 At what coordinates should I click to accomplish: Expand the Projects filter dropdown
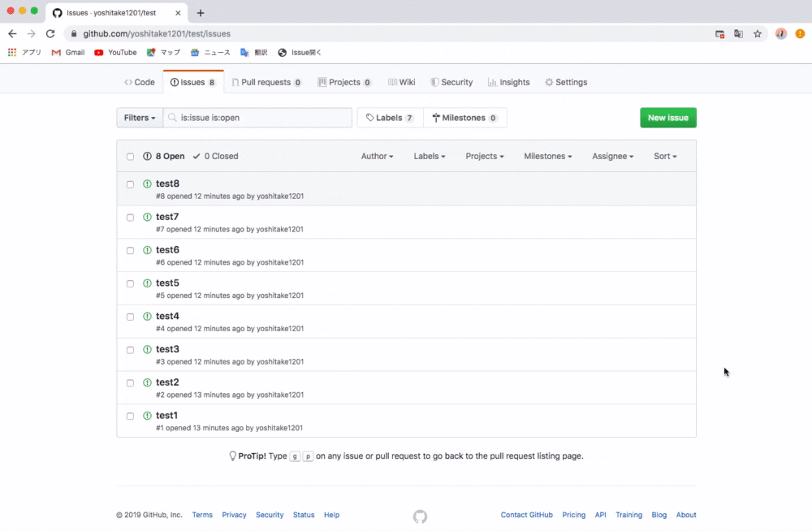coord(485,156)
